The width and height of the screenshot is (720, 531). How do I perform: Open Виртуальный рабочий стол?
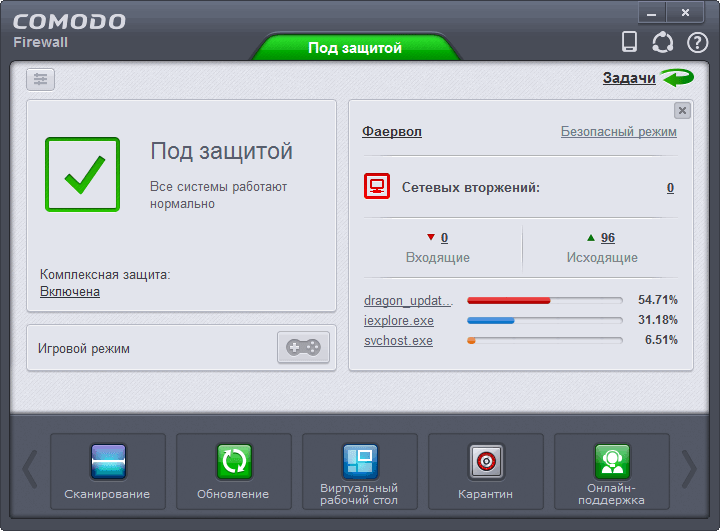tap(360, 471)
